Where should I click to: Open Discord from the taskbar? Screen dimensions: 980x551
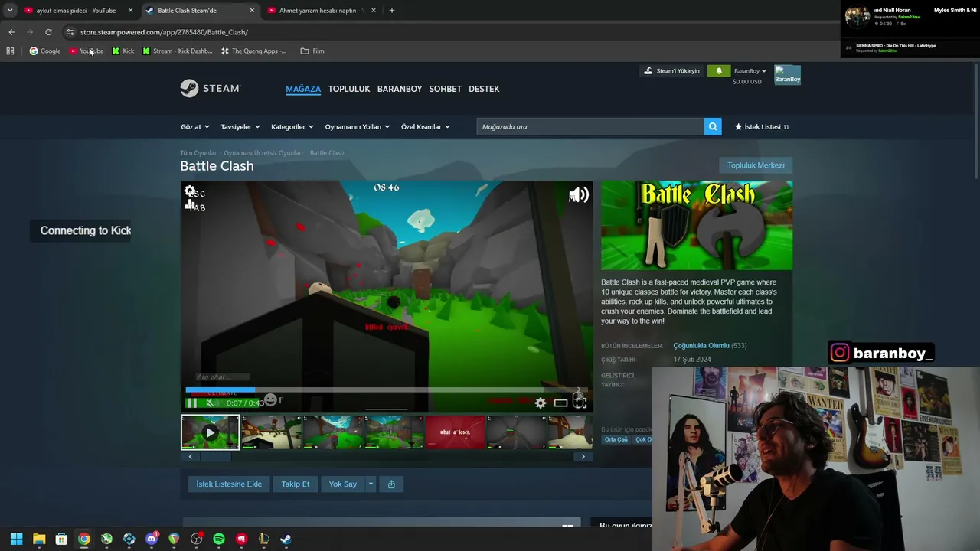click(x=152, y=539)
